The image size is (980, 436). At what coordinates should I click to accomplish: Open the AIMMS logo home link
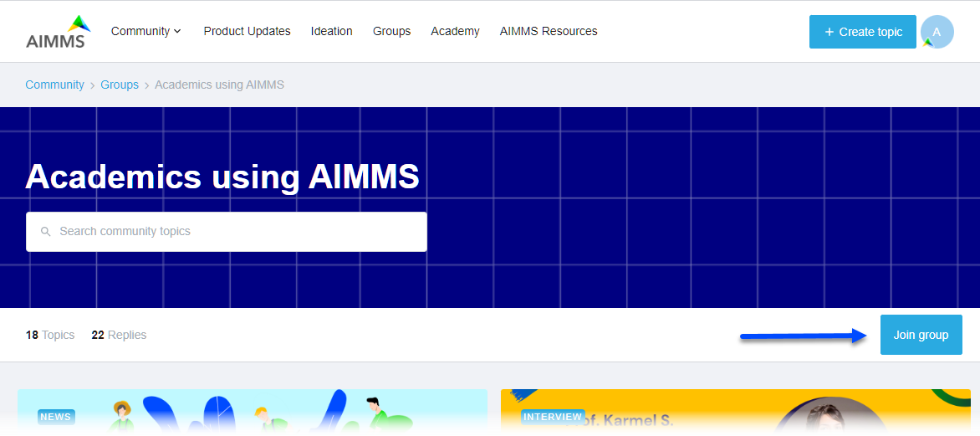click(58, 31)
